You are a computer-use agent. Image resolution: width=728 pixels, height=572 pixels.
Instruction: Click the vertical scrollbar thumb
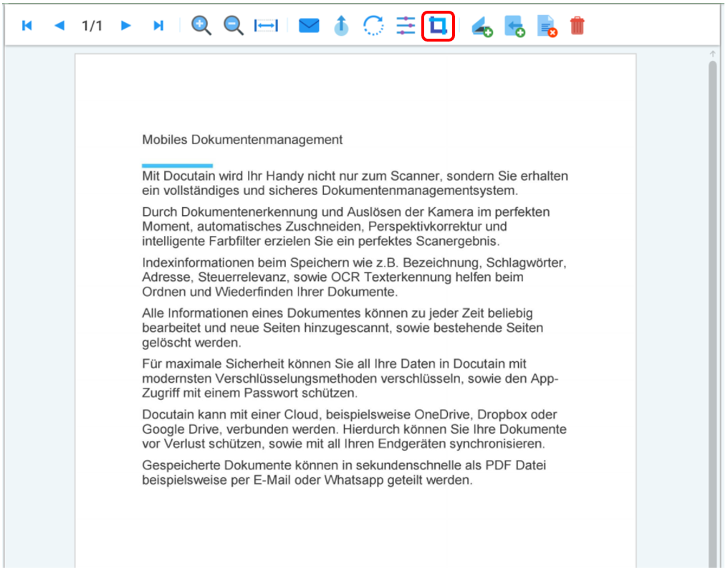point(712,287)
